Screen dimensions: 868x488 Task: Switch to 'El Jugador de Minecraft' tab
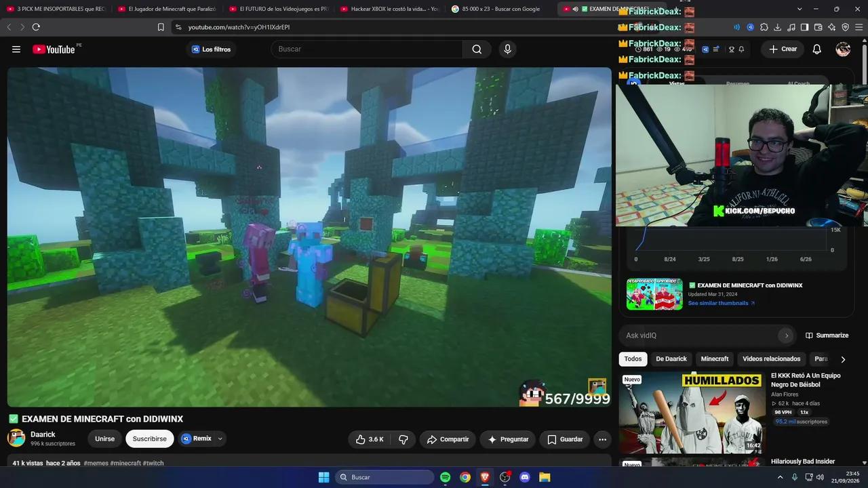click(167, 9)
